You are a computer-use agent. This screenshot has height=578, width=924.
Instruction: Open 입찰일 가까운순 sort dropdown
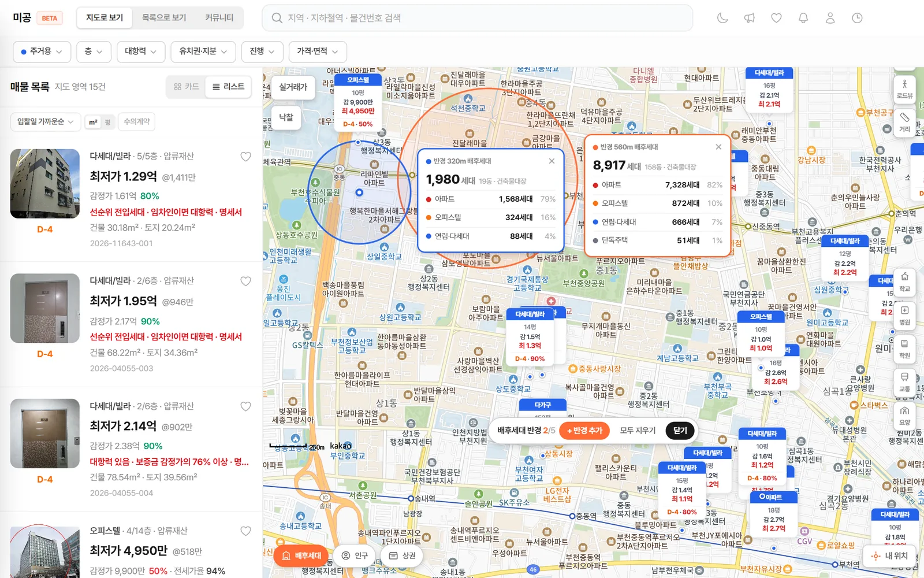tap(45, 121)
